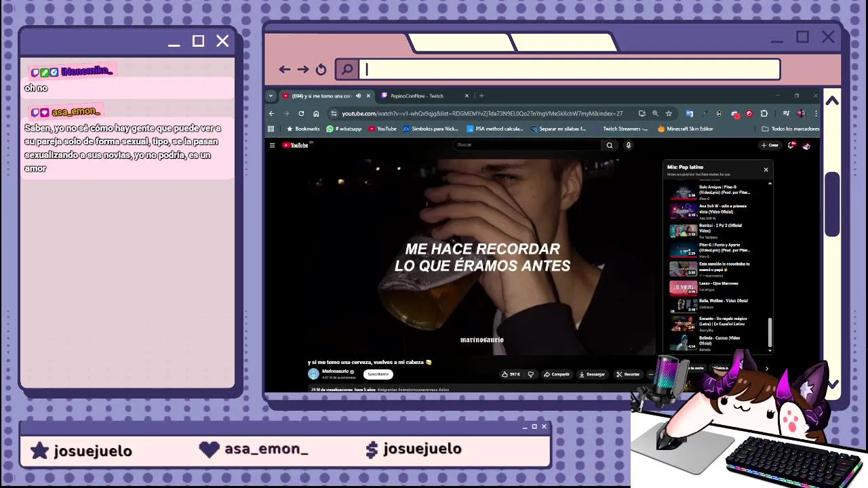This screenshot has width=868, height=488.
Task: Open the Bookmarks bookmark
Action: [x=303, y=129]
